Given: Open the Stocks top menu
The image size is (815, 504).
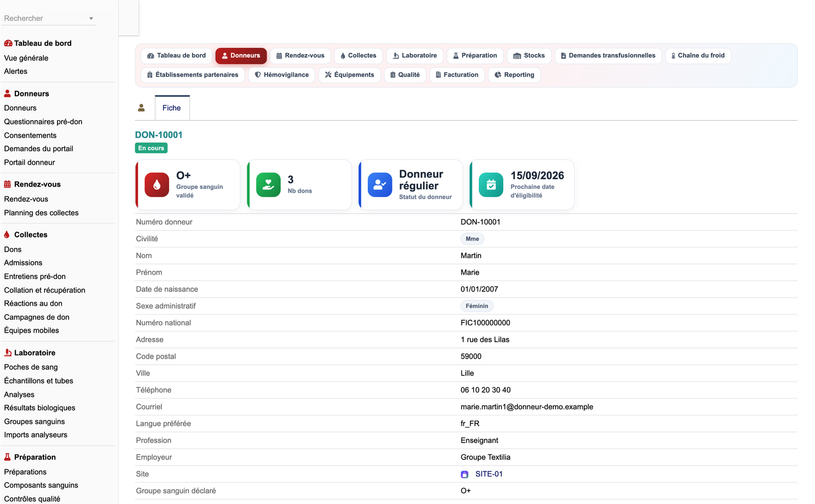Looking at the screenshot, I should tap(529, 56).
